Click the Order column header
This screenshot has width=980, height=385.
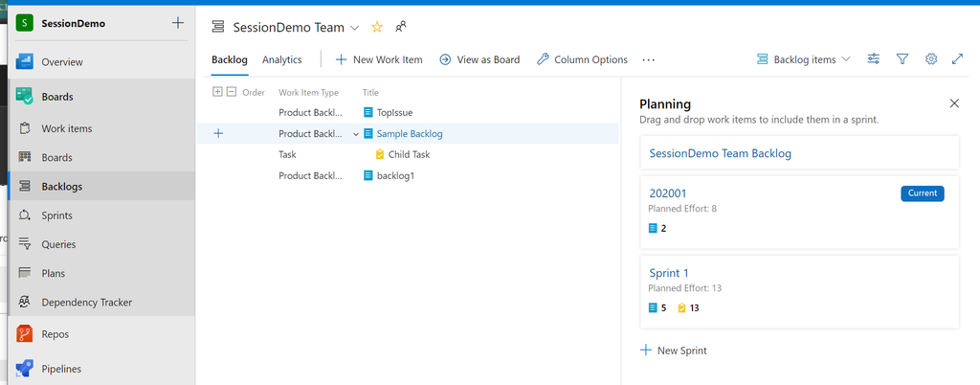click(254, 93)
